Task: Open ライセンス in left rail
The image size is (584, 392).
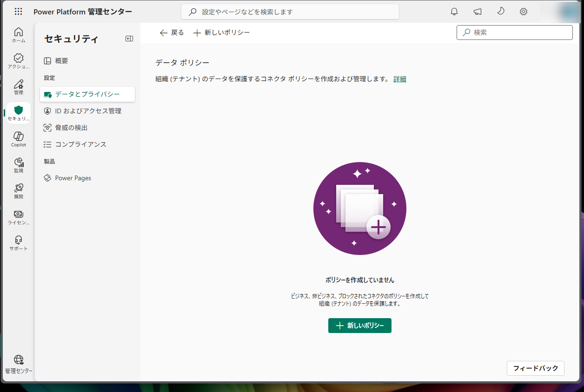Action: (x=19, y=217)
